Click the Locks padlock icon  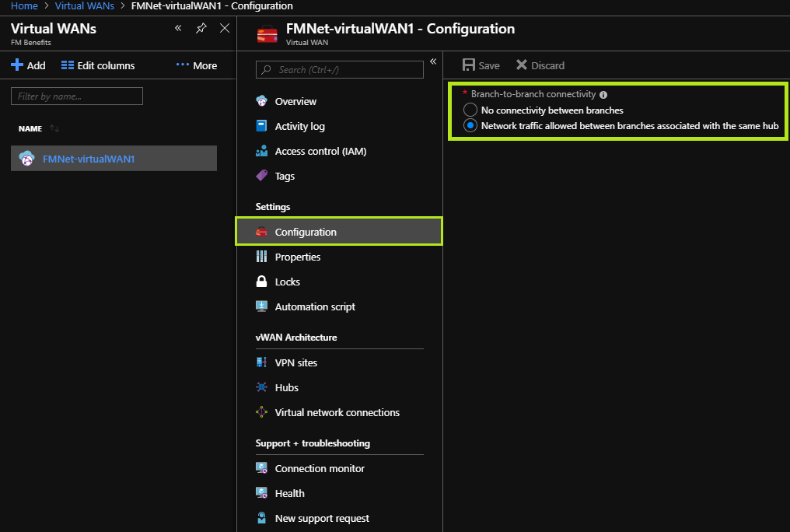(x=261, y=281)
